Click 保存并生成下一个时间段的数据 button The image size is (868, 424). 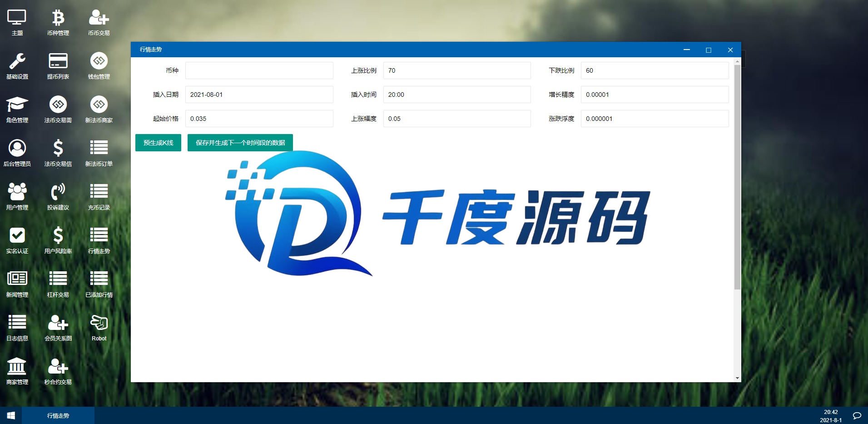coord(240,143)
